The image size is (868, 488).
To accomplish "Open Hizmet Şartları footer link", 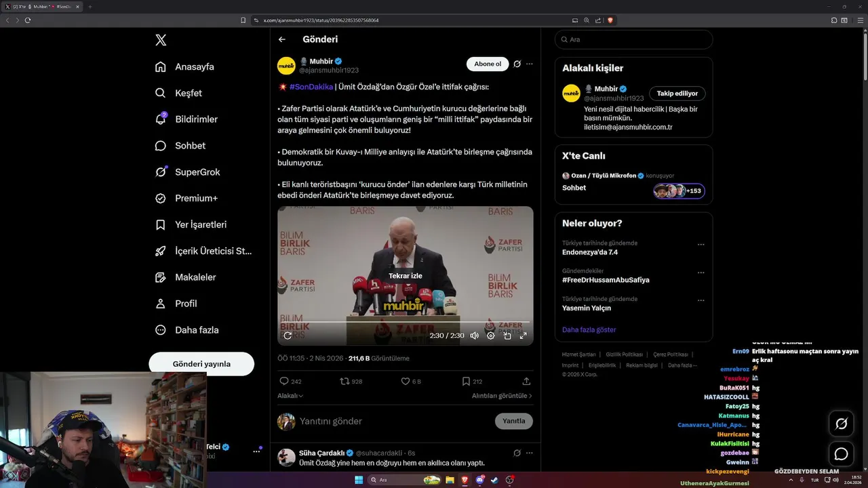I will pos(579,354).
